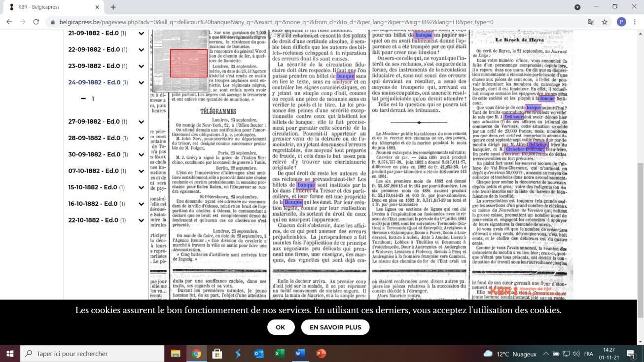Click the red-highlighted page overview thumbnail
The image size is (644, 362).
188,63
